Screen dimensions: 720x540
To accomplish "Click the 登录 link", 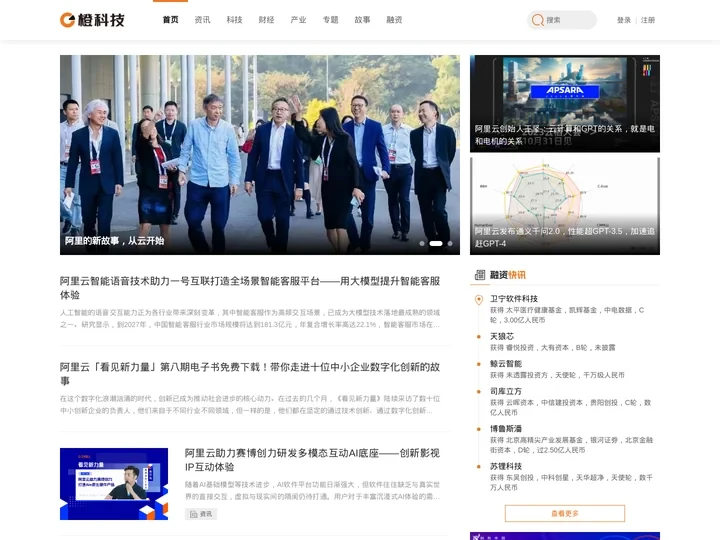I will tap(624, 20).
